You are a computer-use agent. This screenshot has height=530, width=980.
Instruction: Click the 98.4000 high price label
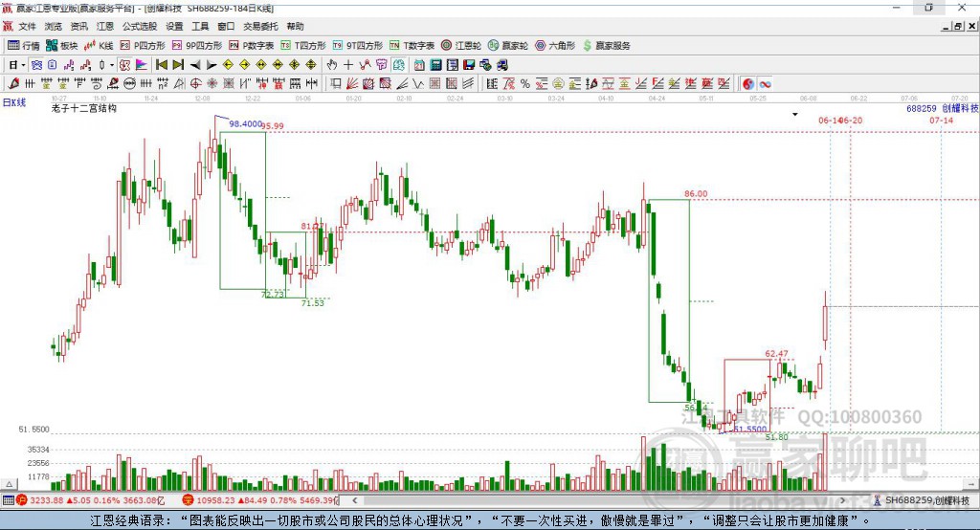[x=246, y=123]
